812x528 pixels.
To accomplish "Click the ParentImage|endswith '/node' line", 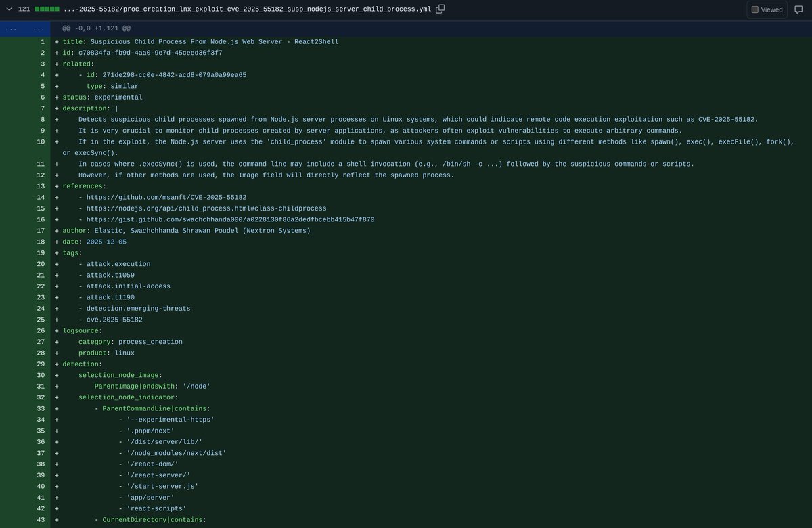I will 152,387.
